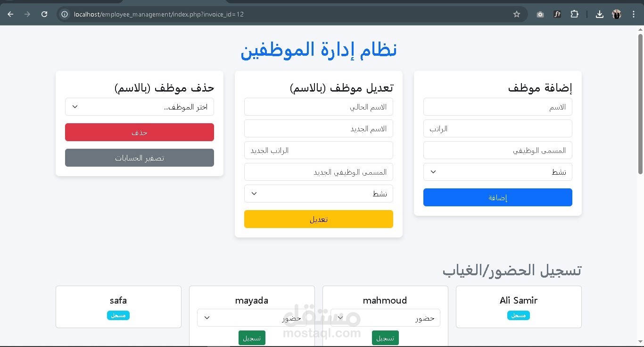
Task: Click the الاسم field under إضافة موظف
Action: [498, 107]
